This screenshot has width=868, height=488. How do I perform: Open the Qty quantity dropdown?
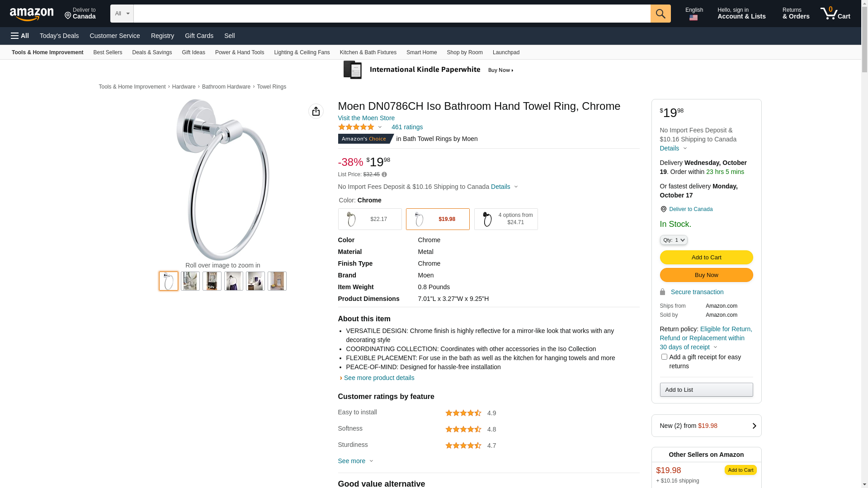(673, 240)
